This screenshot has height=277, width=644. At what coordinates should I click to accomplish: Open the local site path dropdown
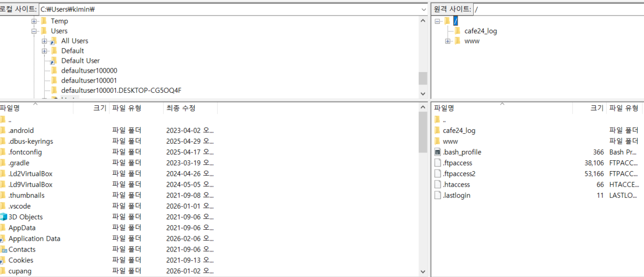click(x=424, y=9)
